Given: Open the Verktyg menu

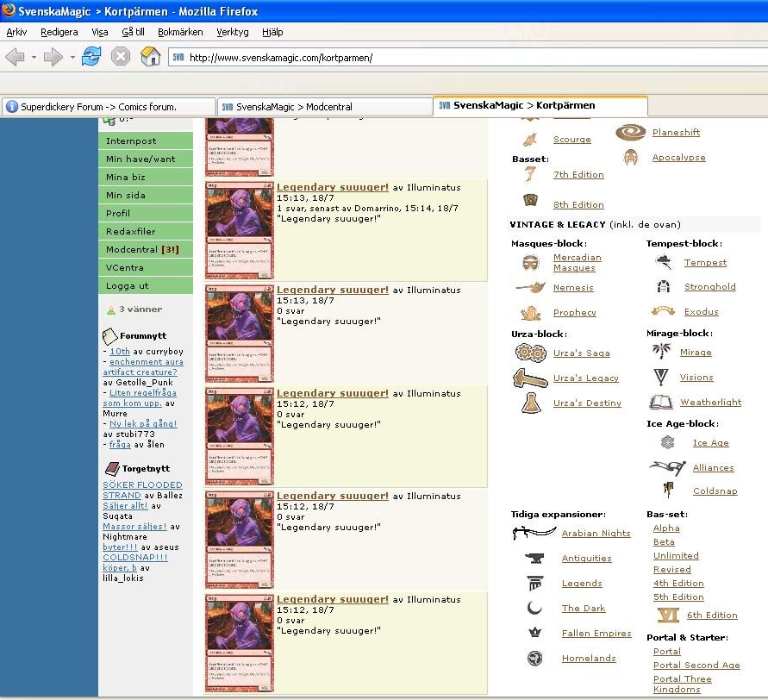Looking at the screenshot, I should tap(232, 32).
